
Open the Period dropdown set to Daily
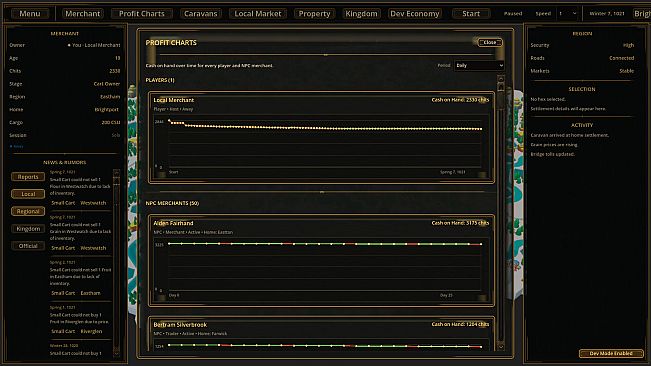479,66
